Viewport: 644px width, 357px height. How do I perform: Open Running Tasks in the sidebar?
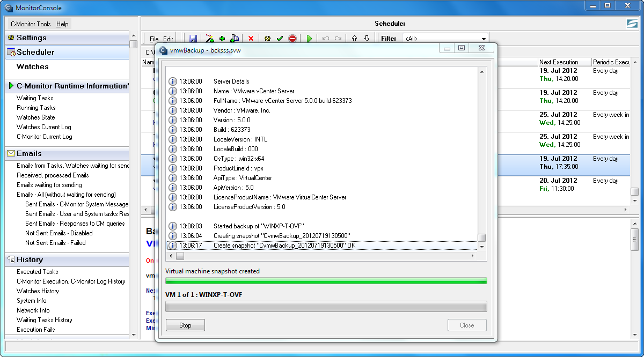[36, 108]
